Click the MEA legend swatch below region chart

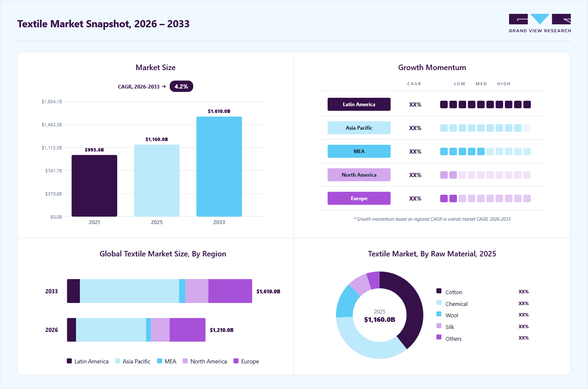click(x=160, y=361)
